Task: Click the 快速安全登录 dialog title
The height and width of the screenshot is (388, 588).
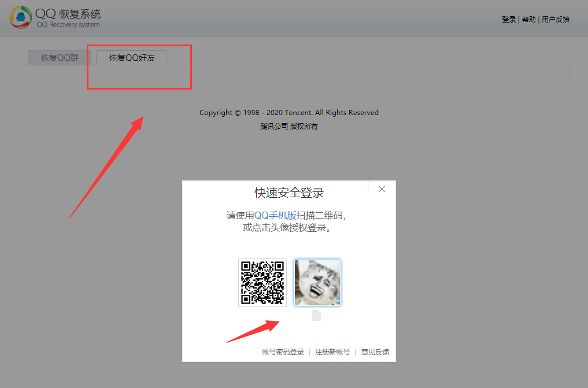Action: [289, 193]
